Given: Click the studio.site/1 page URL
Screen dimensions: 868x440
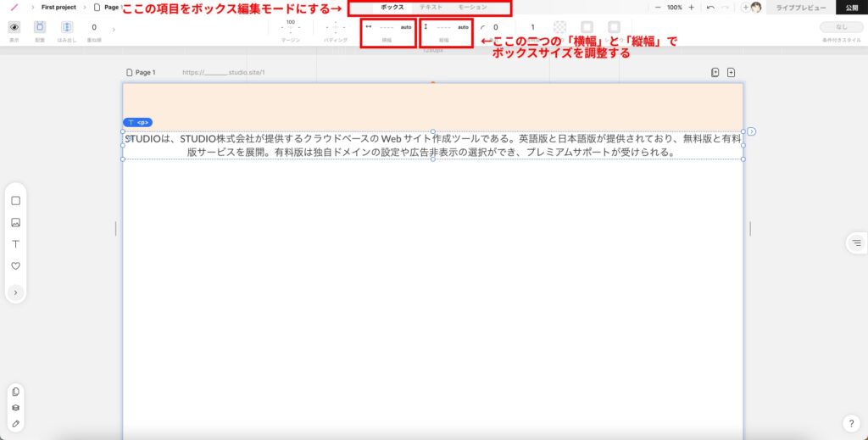Looking at the screenshot, I should click(x=224, y=73).
